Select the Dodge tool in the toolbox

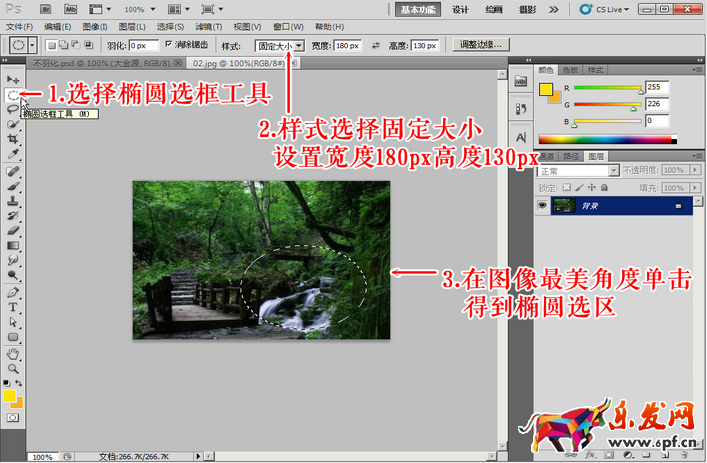pyautogui.click(x=13, y=275)
